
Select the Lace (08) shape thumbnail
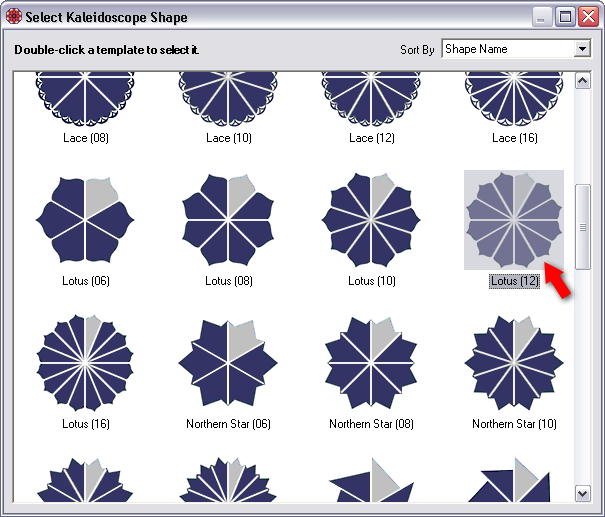85,99
